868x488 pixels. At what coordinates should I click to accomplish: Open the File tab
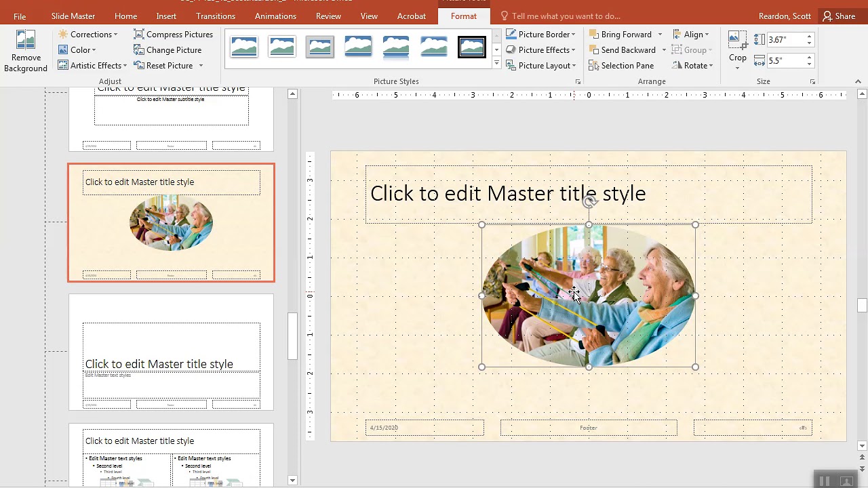point(20,16)
